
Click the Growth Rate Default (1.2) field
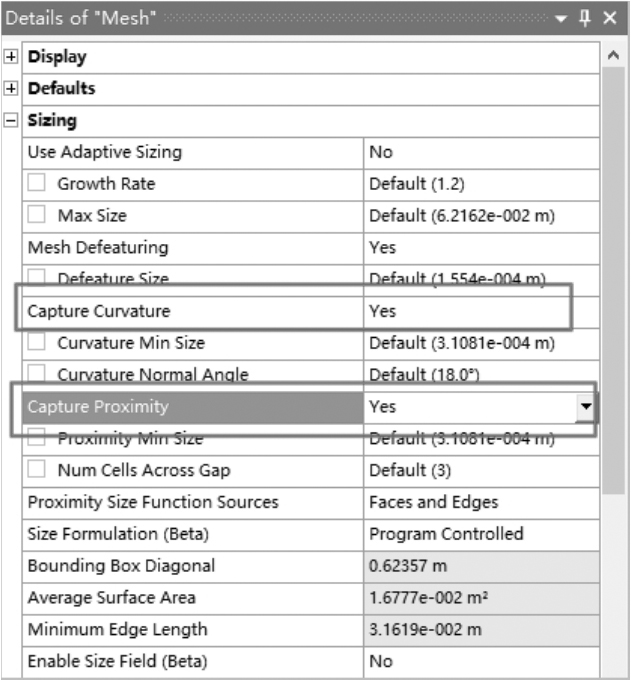pyautogui.click(x=480, y=184)
